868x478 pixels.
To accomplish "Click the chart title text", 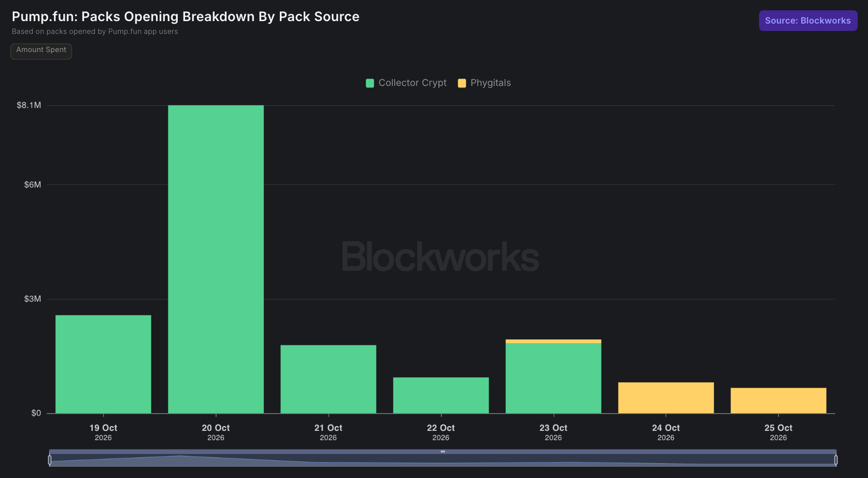I will (186, 17).
